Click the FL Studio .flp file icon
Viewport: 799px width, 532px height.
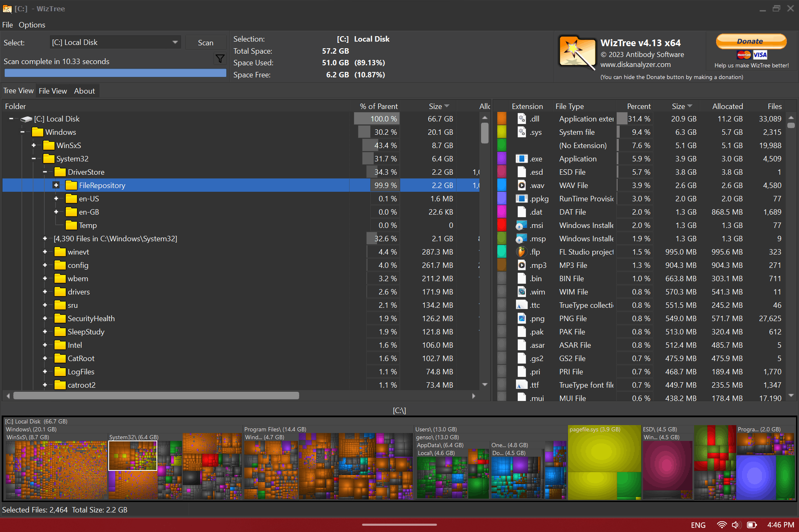(521, 252)
